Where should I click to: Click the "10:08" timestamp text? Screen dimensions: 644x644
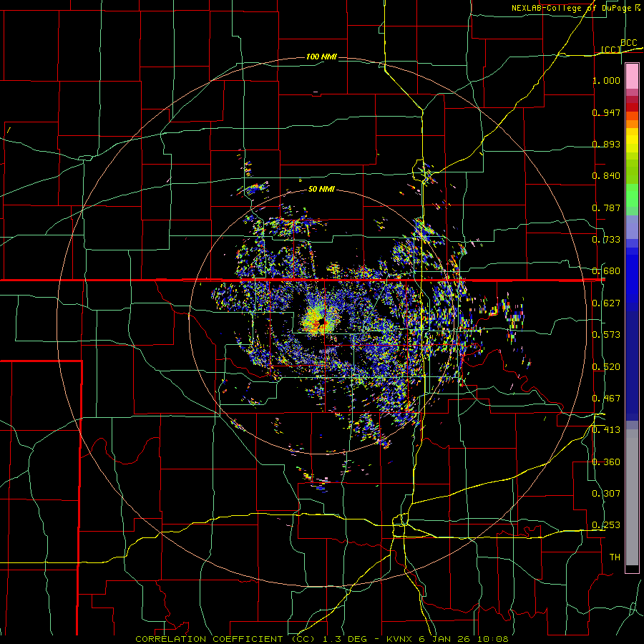494,639
